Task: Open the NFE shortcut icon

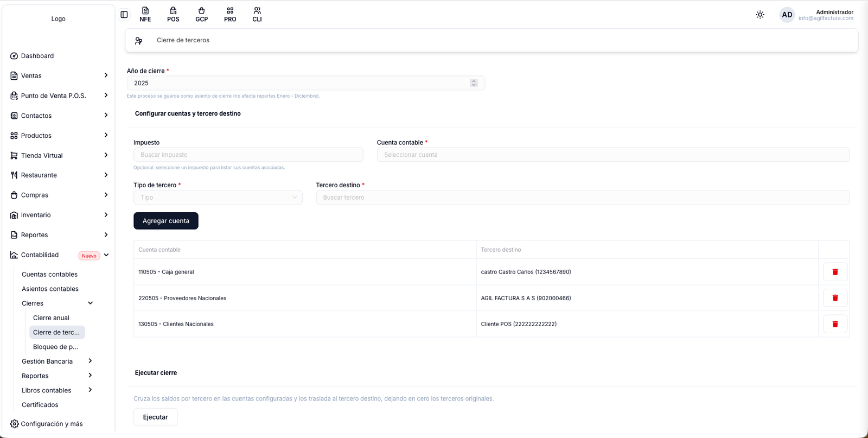Action: pyautogui.click(x=145, y=15)
